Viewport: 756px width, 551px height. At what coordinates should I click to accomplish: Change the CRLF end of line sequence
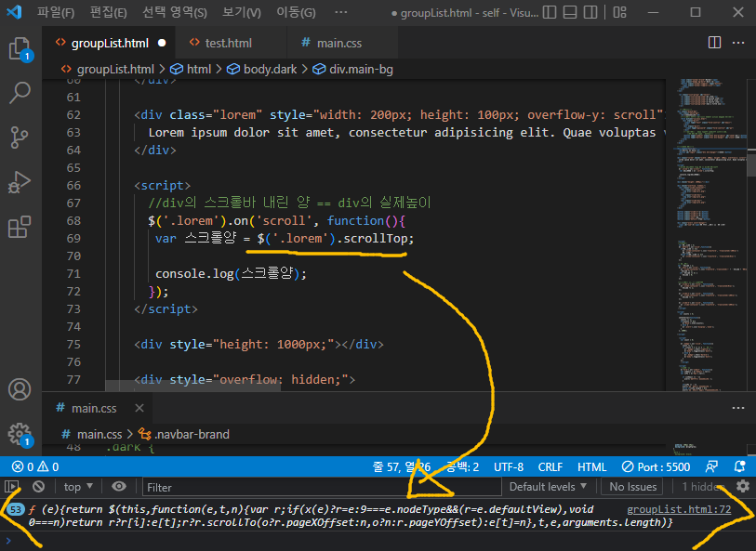550,466
